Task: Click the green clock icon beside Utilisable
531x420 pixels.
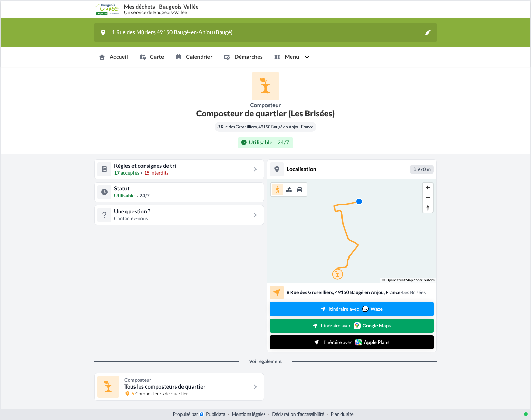Action: (x=244, y=142)
